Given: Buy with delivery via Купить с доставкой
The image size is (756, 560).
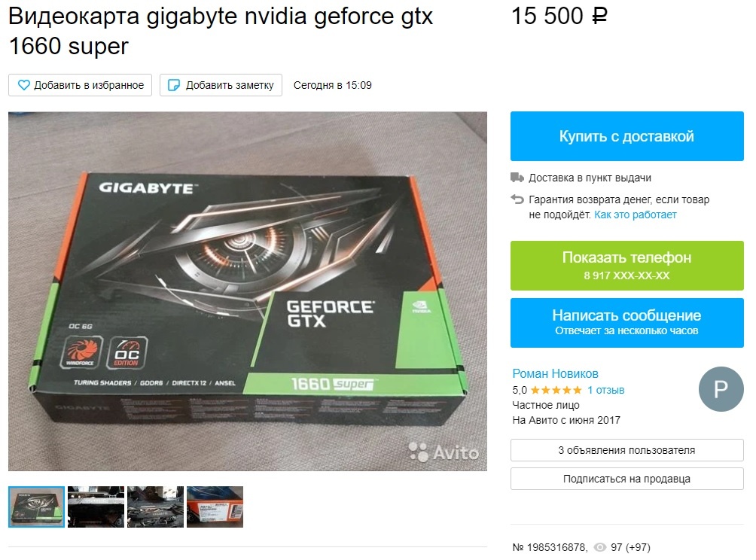Looking at the screenshot, I should point(626,136).
